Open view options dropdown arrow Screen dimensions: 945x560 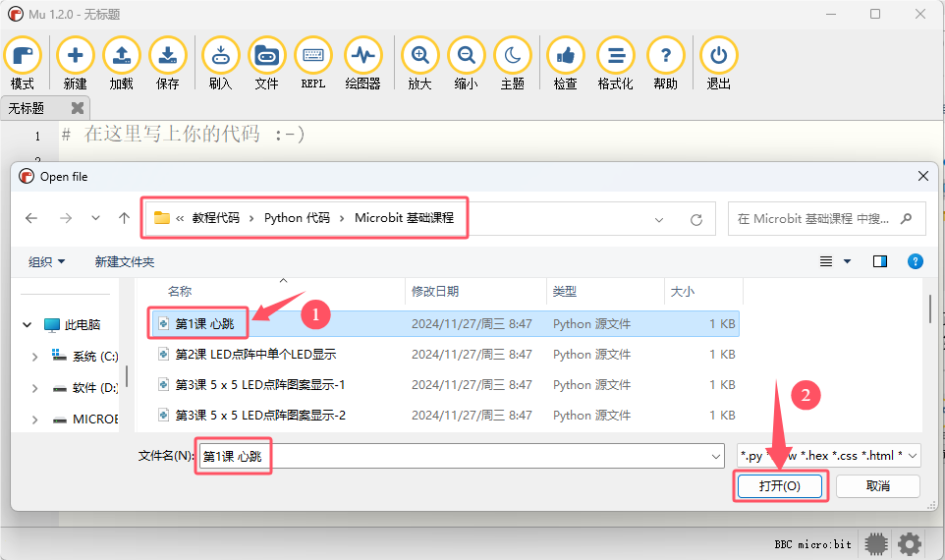tap(847, 261)
